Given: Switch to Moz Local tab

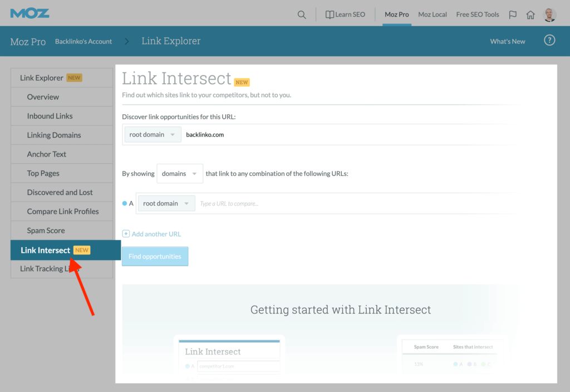Looking at the screenshot, I should pos(432,14).
